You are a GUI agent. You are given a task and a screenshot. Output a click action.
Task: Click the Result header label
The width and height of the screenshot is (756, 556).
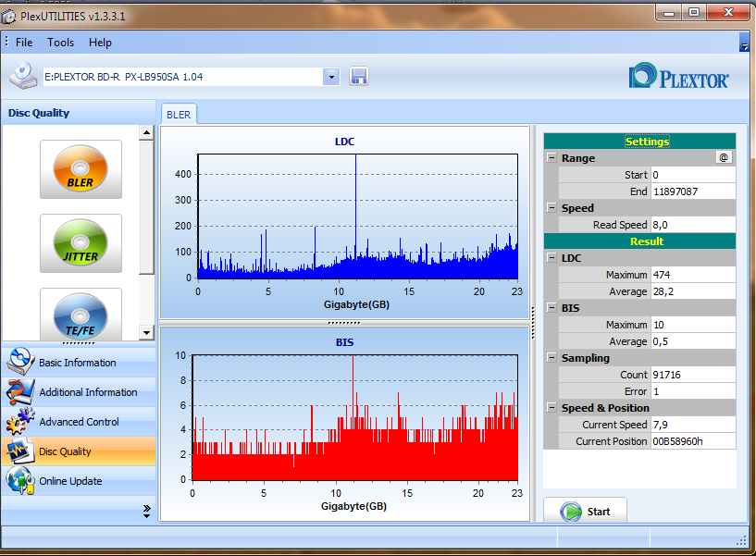pos(647,241)
